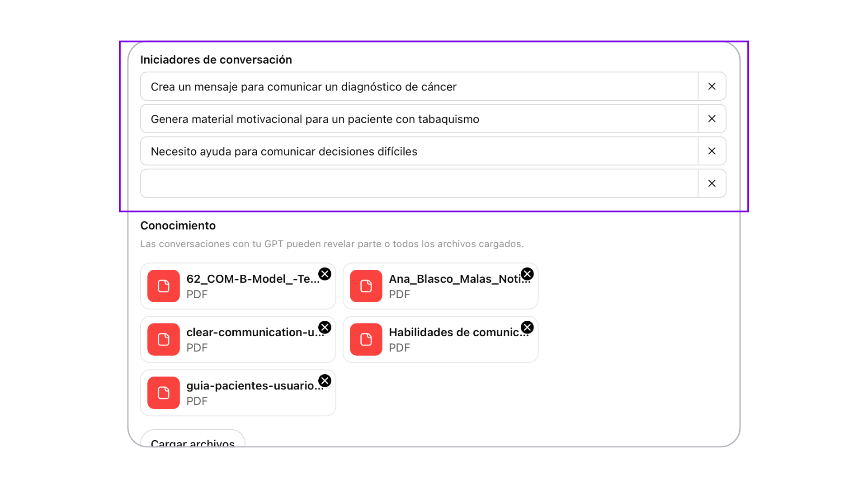Screen dimensions: 868x488
Task: Edit the 'Genera material motivacional' starter field
Action: pyautogui.click(x=419, y=119)
